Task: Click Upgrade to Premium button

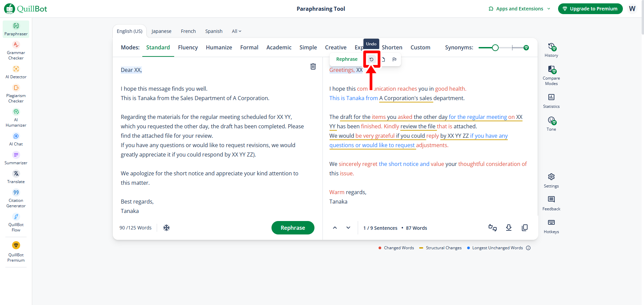Action: (x=590, y=9)
